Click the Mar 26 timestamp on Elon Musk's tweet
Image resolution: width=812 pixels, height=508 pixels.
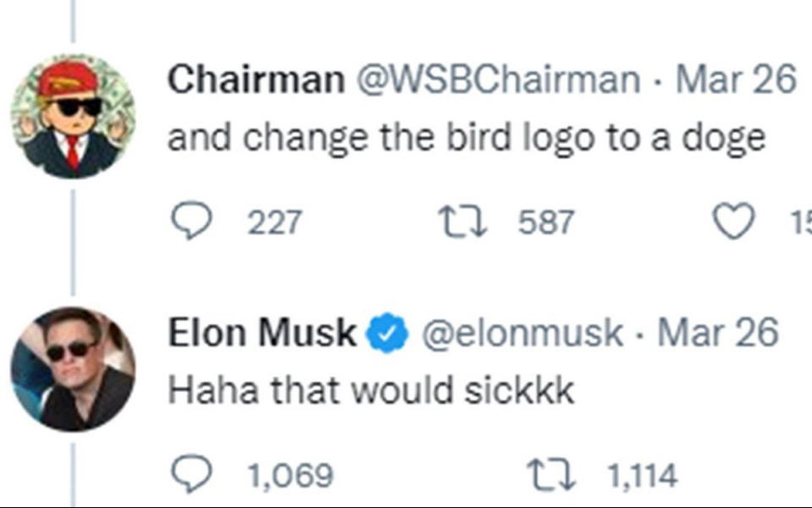coord(717,334)
